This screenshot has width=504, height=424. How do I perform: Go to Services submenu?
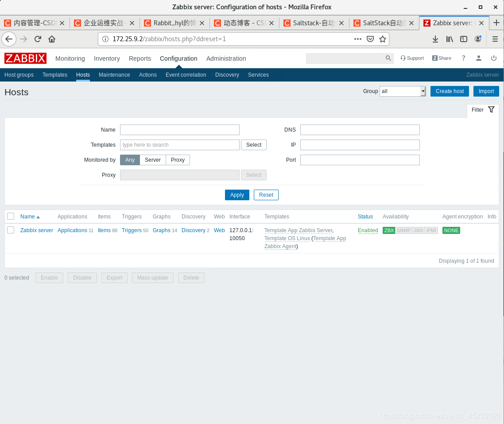click(259, 74)
